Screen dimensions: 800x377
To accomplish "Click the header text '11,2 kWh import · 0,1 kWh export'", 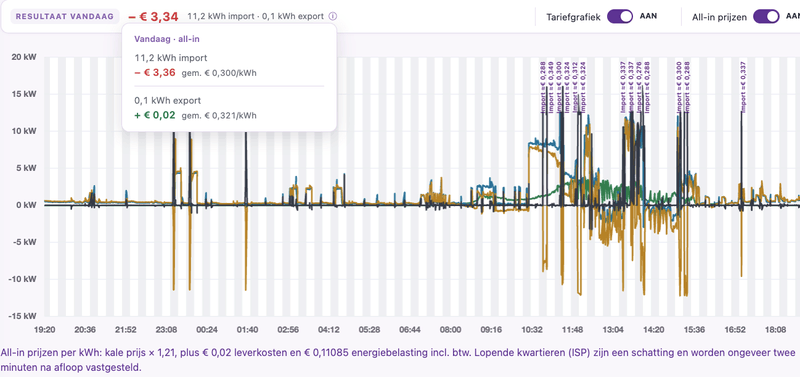I will tap(256, 16).
